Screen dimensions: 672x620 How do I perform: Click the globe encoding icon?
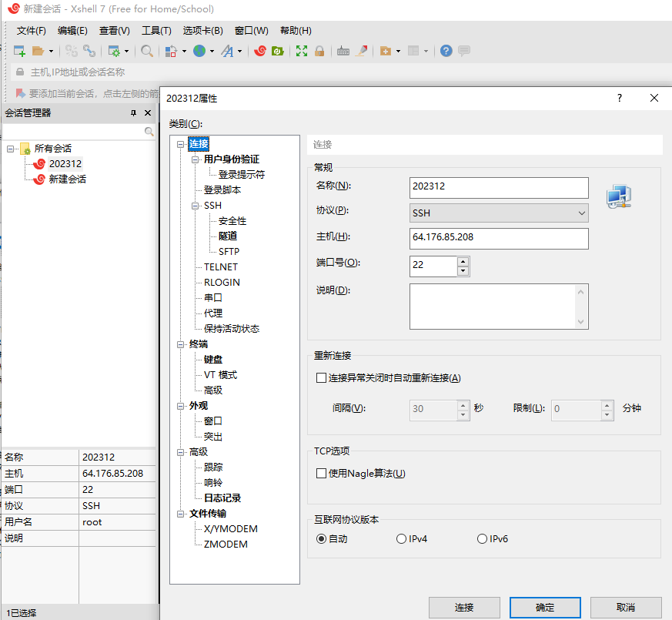199,51
